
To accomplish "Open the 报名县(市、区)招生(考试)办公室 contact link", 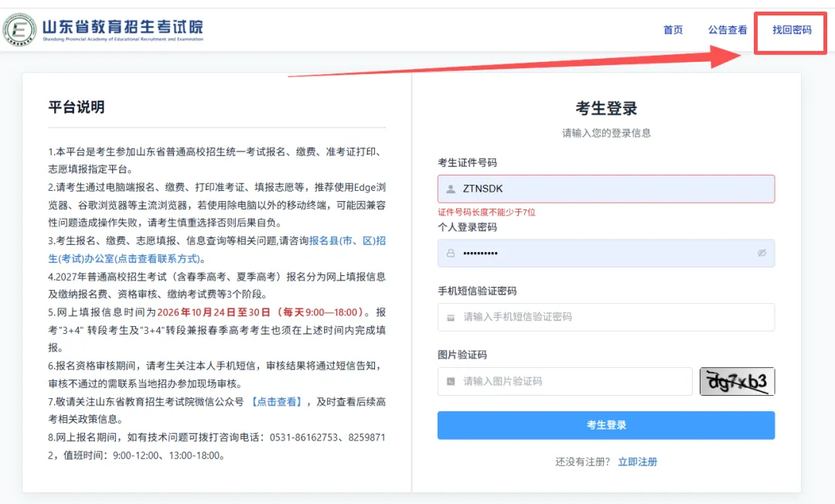I will pyautogui.click(x=216, y=250).
